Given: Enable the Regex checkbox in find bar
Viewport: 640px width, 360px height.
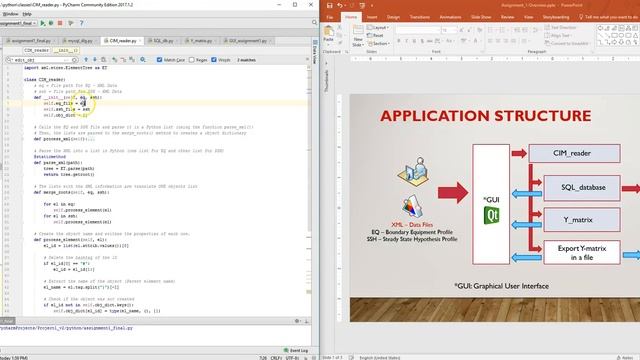Looking at the screenshot, I should tap(191, 60).
